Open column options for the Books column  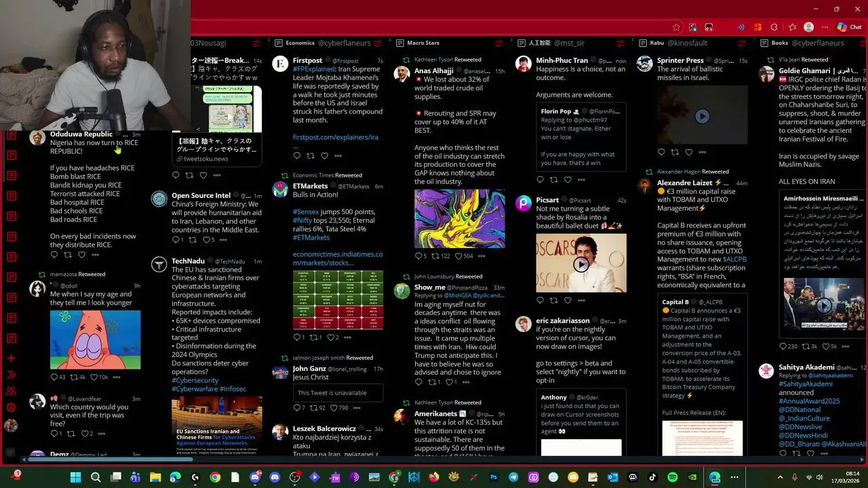pyautogui.click(x=861, y=43)
